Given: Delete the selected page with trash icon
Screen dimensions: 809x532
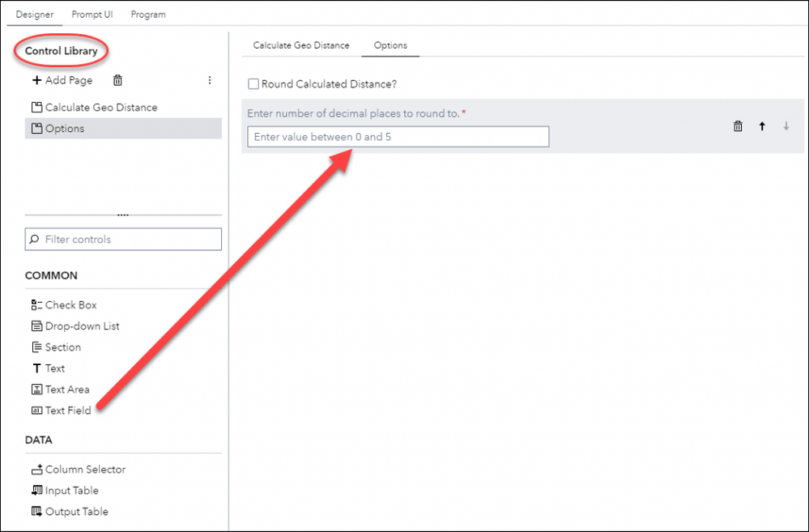Looking at the screenshot, I should tap(117, 80).
